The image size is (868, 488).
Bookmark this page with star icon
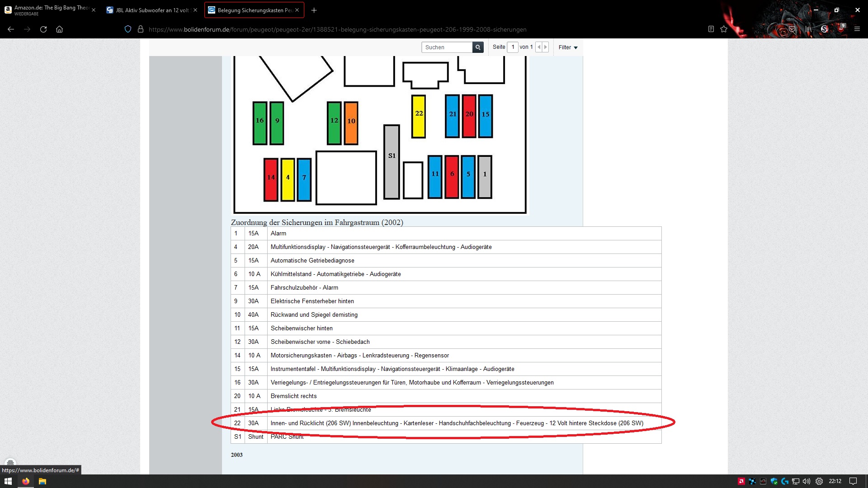tap(724, 29)
